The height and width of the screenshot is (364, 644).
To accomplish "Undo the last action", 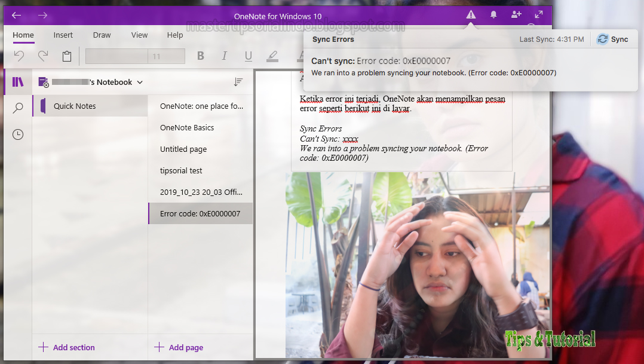I will coord(19,56).
